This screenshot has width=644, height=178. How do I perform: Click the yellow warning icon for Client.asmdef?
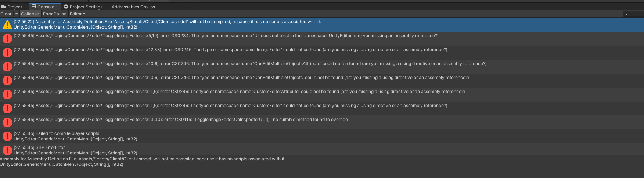[7, 25]
